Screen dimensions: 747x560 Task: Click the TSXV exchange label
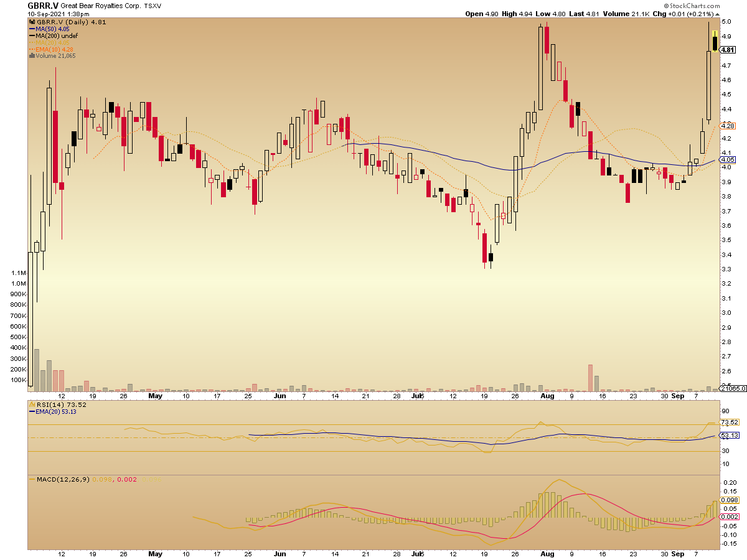153,6
